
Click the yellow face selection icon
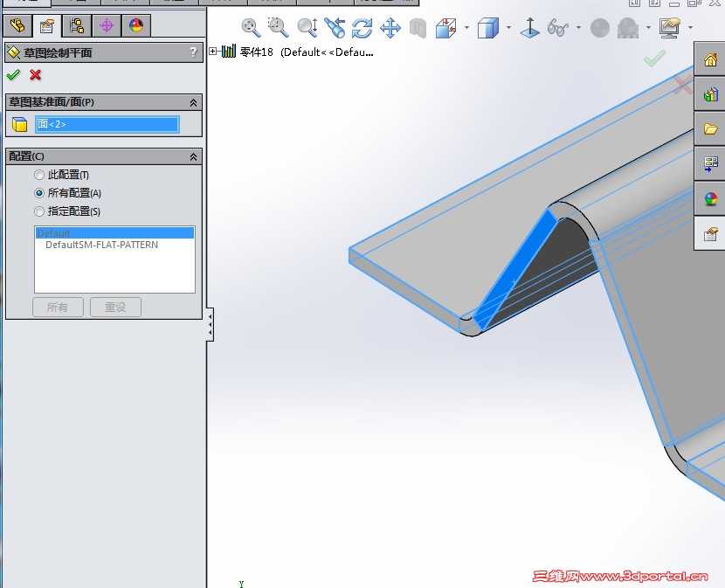(x=20, y=124)
